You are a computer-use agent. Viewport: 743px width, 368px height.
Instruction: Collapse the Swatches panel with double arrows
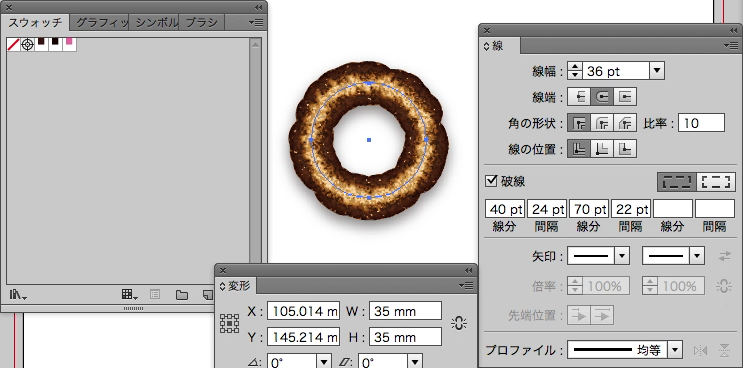tap(258, 8)
